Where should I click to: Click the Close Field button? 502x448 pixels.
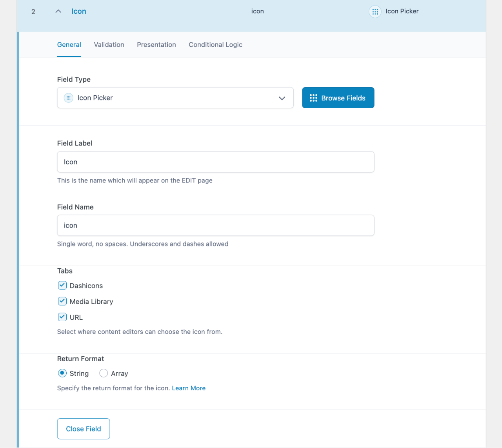[x=84, y=429]
